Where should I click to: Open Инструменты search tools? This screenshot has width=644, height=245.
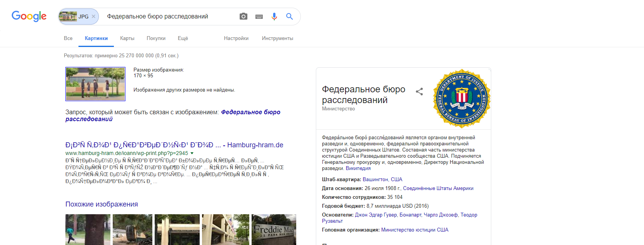pos(277,38)
